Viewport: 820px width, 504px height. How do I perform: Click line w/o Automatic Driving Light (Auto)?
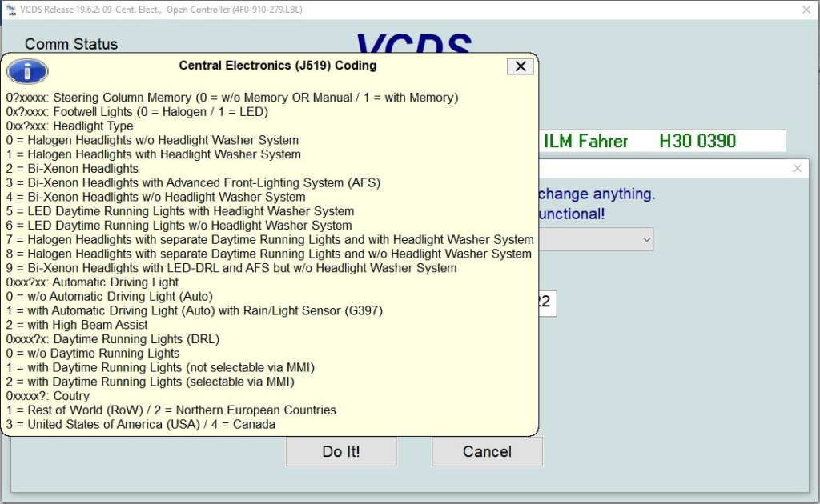[109, 296]
